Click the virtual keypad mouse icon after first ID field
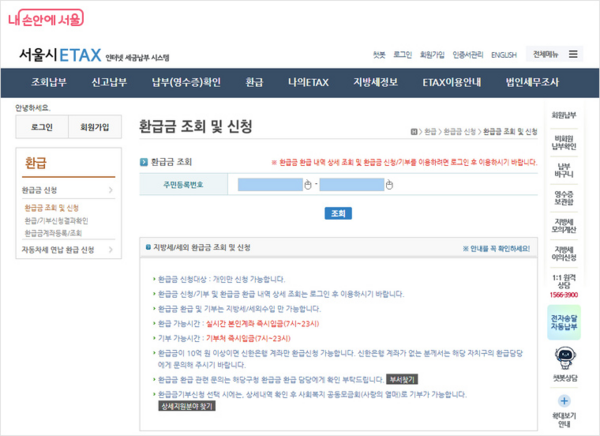The image size is (600, 436). pos(308,185)
